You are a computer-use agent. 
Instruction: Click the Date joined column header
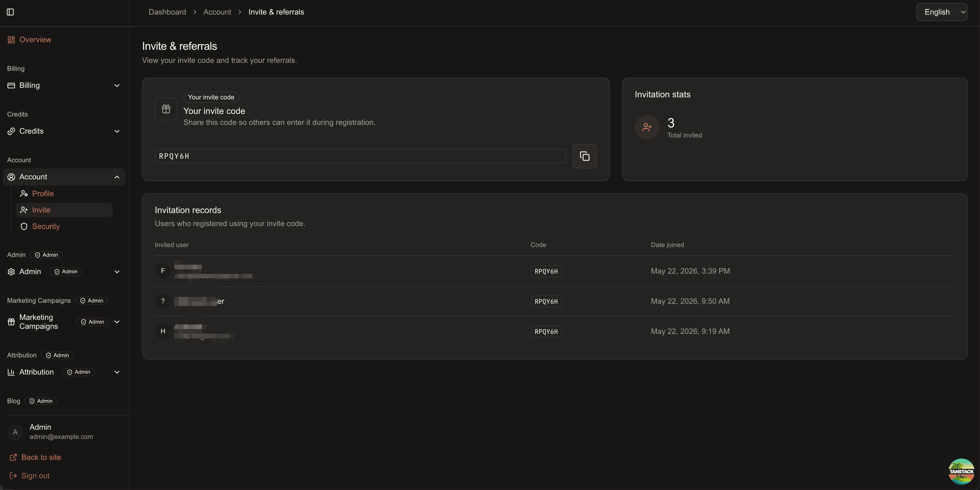667,245
